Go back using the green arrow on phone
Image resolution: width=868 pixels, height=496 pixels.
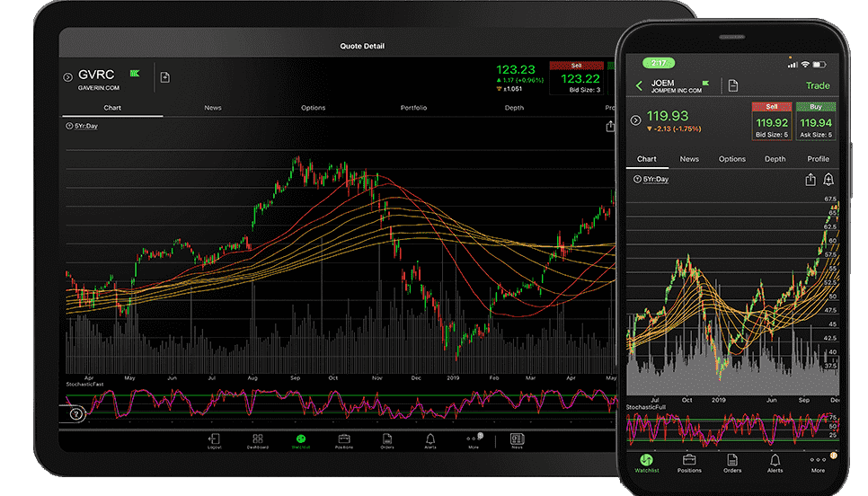639,86
